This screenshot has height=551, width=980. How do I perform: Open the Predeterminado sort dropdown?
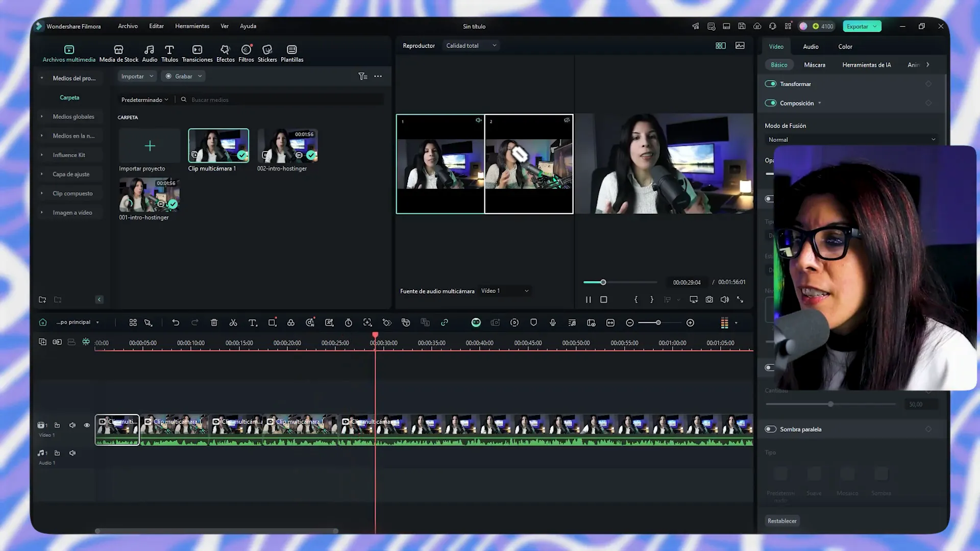[144, 99]
